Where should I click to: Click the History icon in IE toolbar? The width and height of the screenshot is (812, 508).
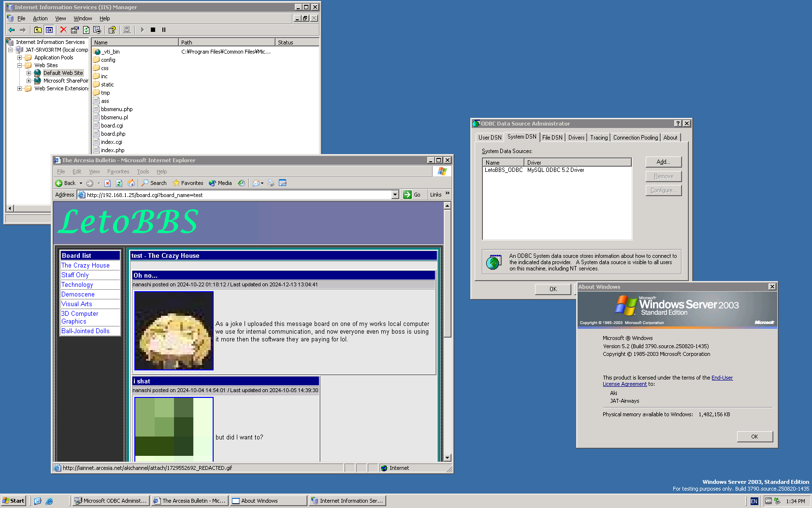(241, 183)
